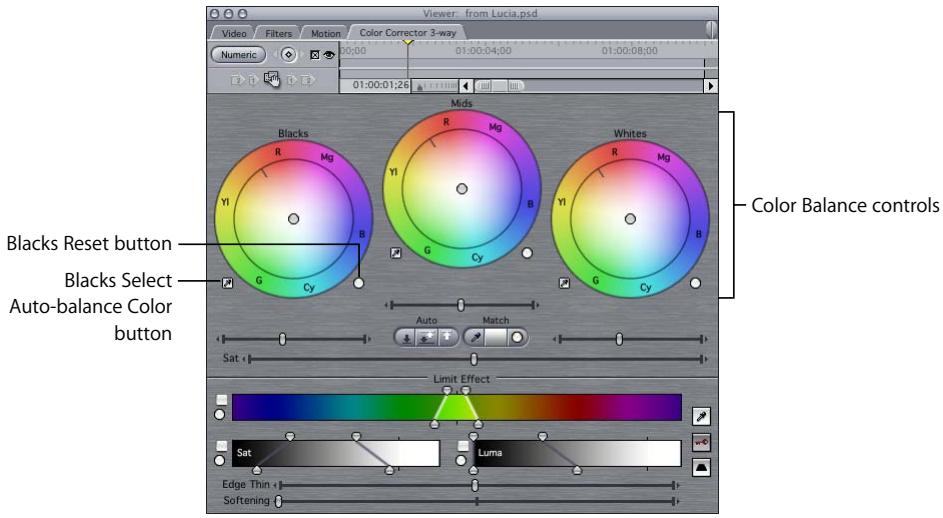Click the Softening slider thumb
Viewport: 943px width, 518px height.
click(x=278, y=501)
